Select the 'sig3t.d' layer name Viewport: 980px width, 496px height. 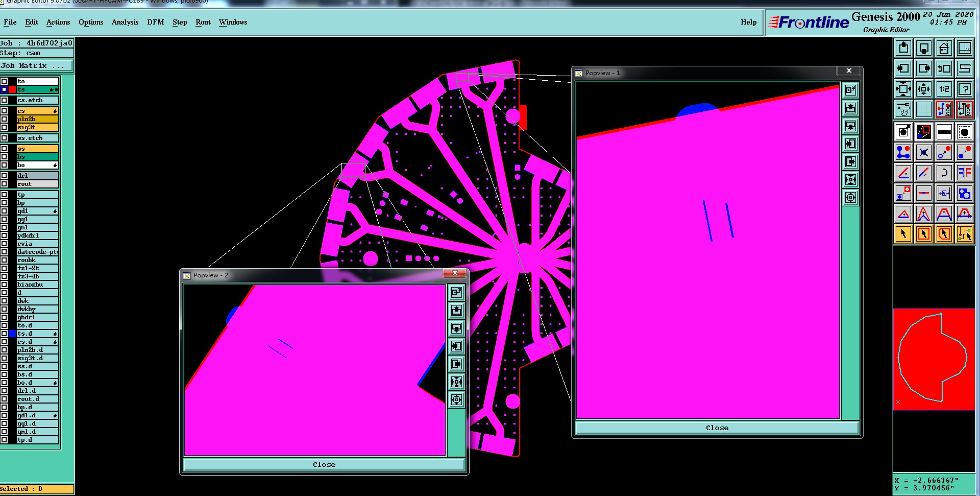tap(38, 358)
